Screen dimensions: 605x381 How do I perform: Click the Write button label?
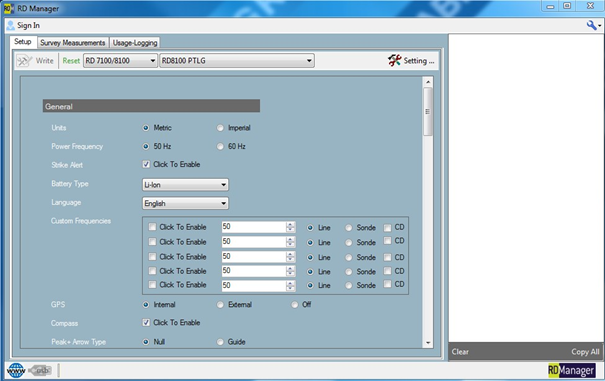44,61
